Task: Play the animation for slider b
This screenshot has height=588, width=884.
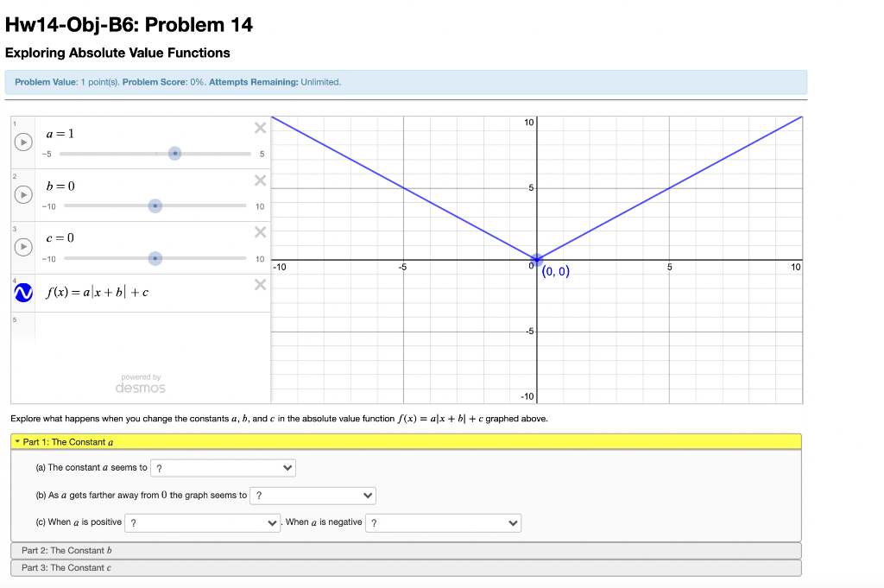Action: click(x=23, y=194)
